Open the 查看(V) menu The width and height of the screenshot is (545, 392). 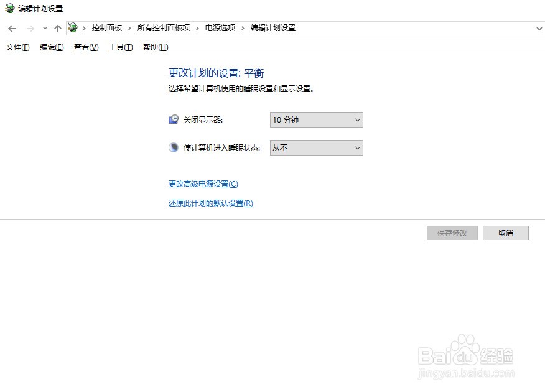[x=86, y=47]
